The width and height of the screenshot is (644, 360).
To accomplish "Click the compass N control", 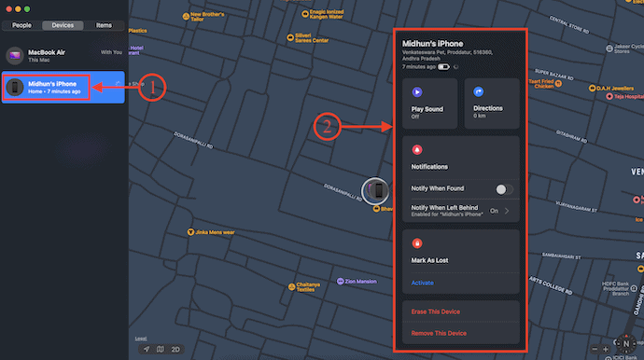I will pos(626,343).
